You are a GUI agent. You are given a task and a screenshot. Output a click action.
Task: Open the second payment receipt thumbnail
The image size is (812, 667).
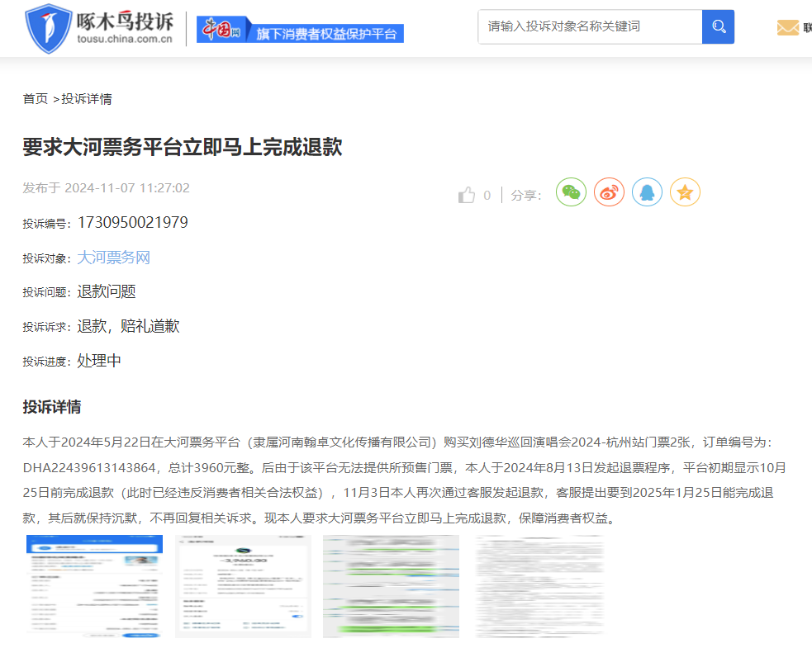coord(243,586)
